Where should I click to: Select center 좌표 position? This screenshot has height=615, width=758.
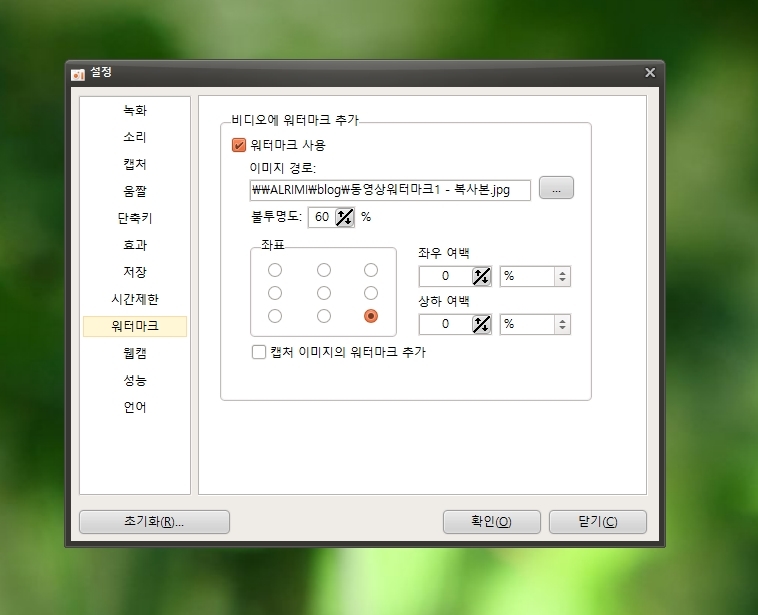(x=324, y=293)
